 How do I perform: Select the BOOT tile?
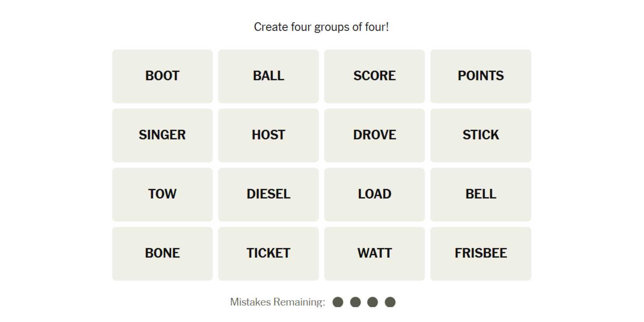pos(162,76)
